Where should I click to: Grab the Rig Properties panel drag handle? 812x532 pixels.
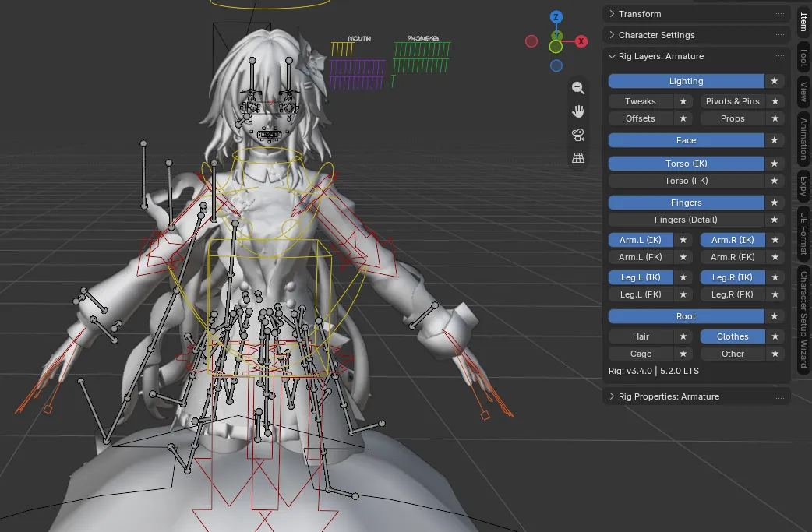(x=779, y=397)
